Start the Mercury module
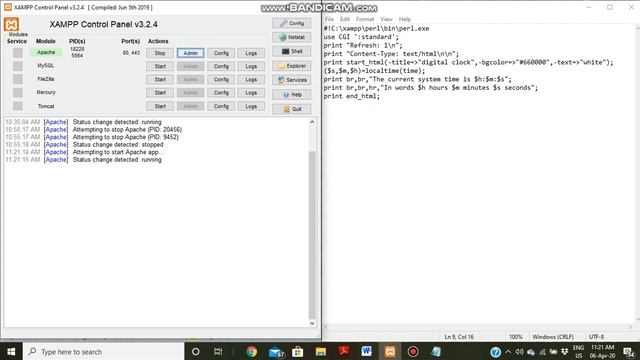The width and height of the screenshot is (640, 360). 160,93
